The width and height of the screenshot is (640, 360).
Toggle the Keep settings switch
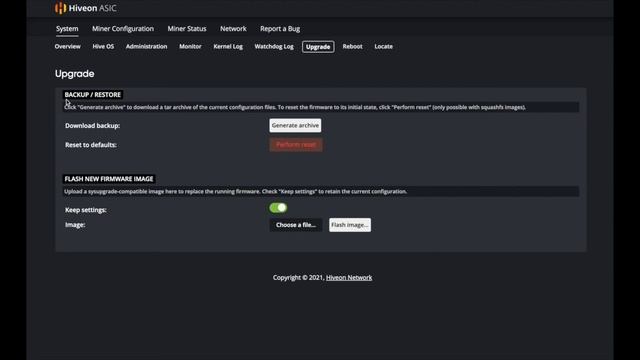tap(278, 208)
